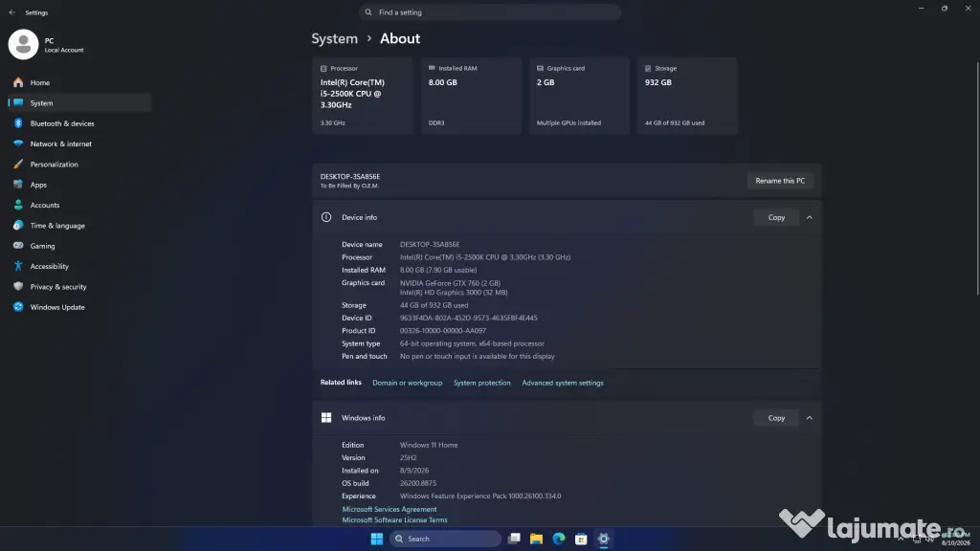Click the Device ID value text

click(x=468, y=318)
